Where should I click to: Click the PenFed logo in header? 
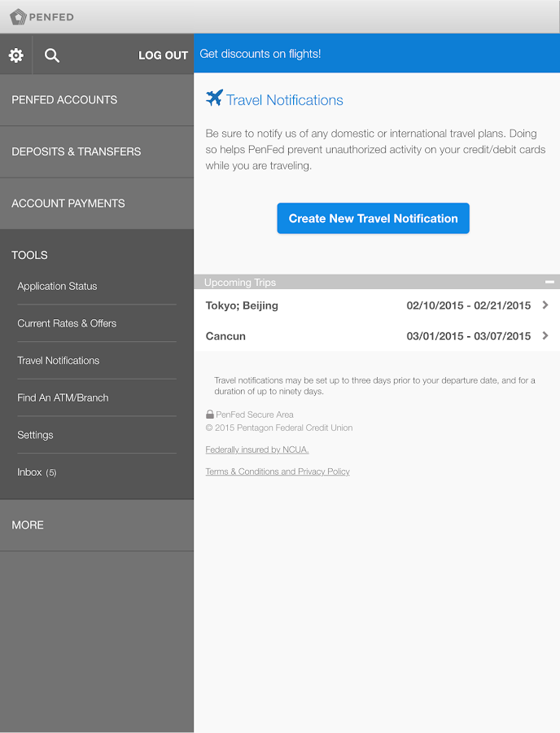(42, 17)
